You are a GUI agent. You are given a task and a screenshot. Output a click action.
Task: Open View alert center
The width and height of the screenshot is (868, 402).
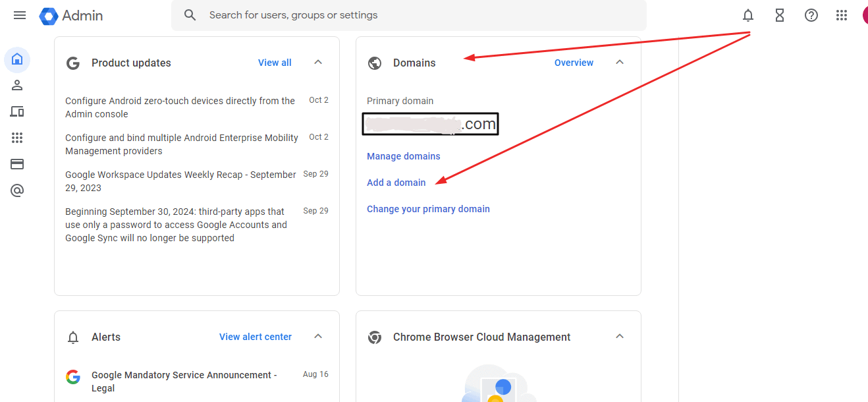point(256,337)
